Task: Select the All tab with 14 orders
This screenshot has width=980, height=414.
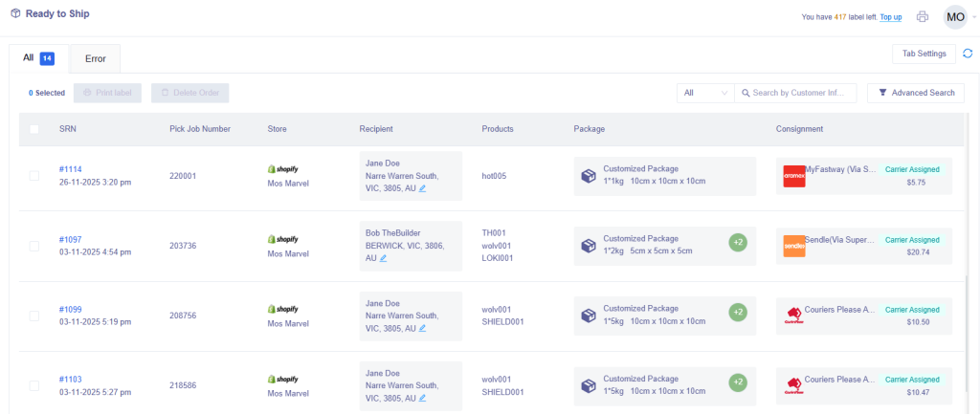Action: 38,58
